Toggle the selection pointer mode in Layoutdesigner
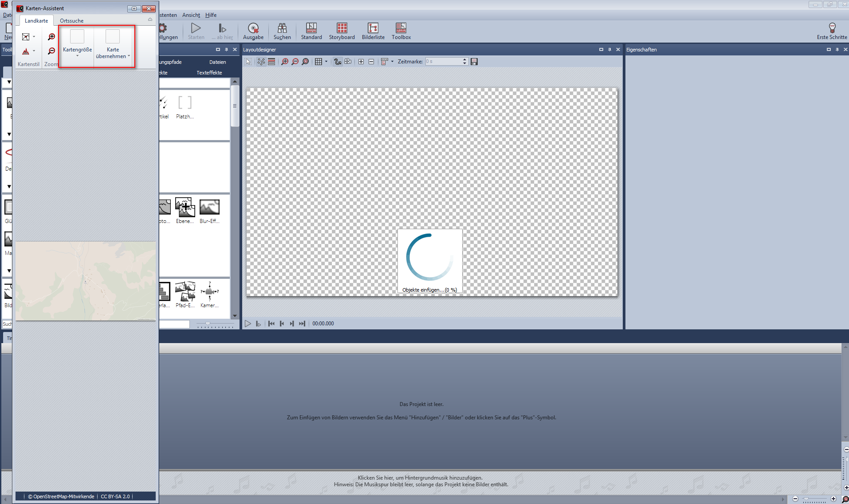 click(248, 62)
